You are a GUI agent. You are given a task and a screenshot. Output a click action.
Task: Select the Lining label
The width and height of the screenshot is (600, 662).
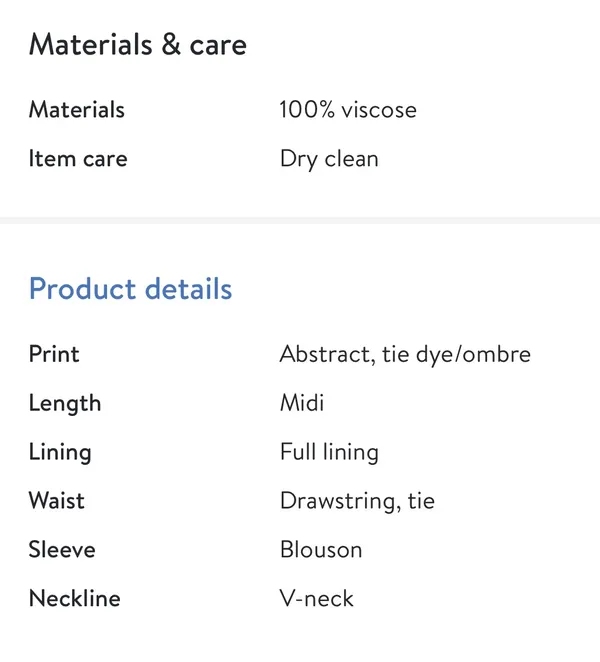60,452
